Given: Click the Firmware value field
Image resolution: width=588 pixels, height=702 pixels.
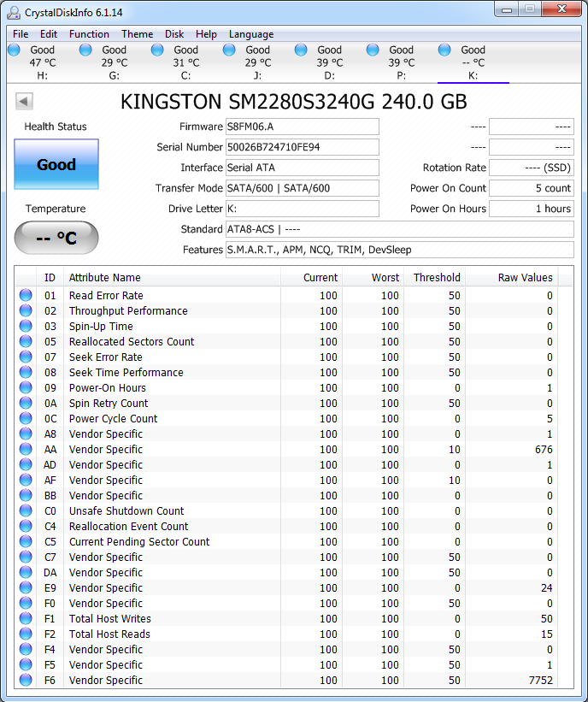Looking at the screenshot, I should (x=302, y=127).
